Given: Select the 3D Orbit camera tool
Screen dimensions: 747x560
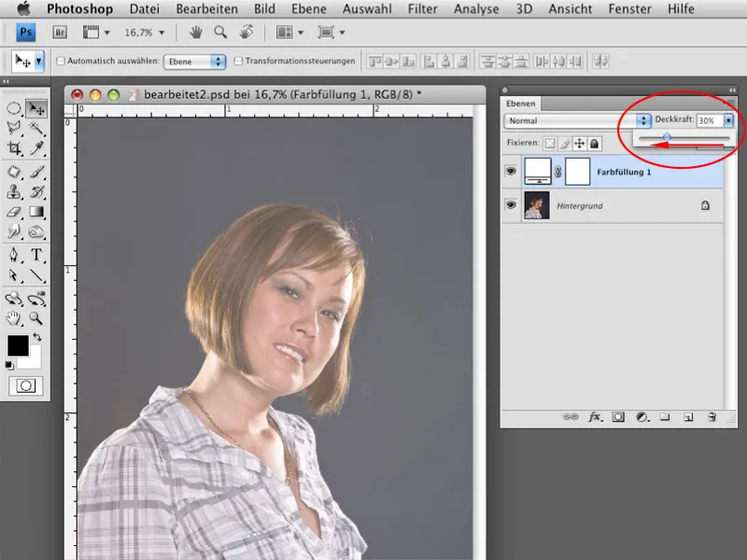Looking at the screenshot, I should (36, 299).
